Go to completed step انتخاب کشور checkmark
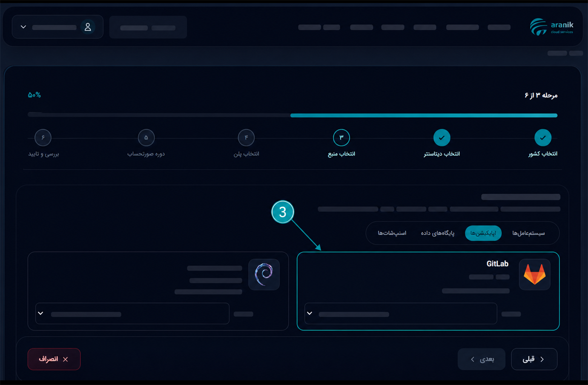The width and height of the screenshot is (588, 385). pyautogui.click(x=543, y=138)
